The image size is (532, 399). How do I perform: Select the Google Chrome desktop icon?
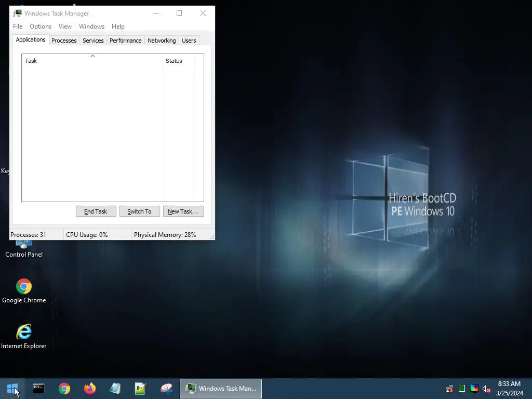(24, 291)
